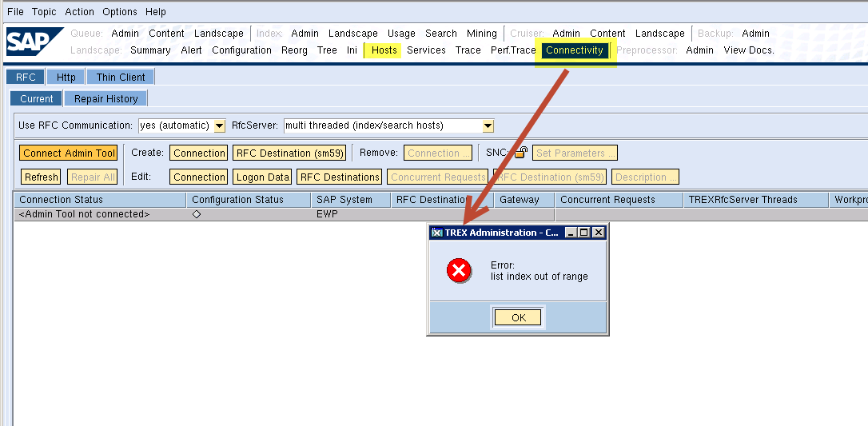Select the Repair History sub-tab
Screen dimensions: 868x426
coord(106,98)
